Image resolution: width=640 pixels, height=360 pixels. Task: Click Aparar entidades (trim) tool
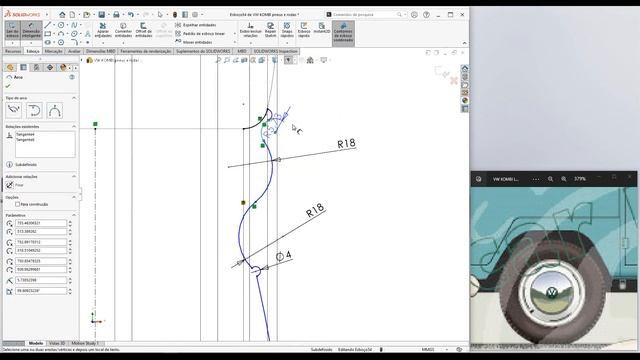(103, 30)
